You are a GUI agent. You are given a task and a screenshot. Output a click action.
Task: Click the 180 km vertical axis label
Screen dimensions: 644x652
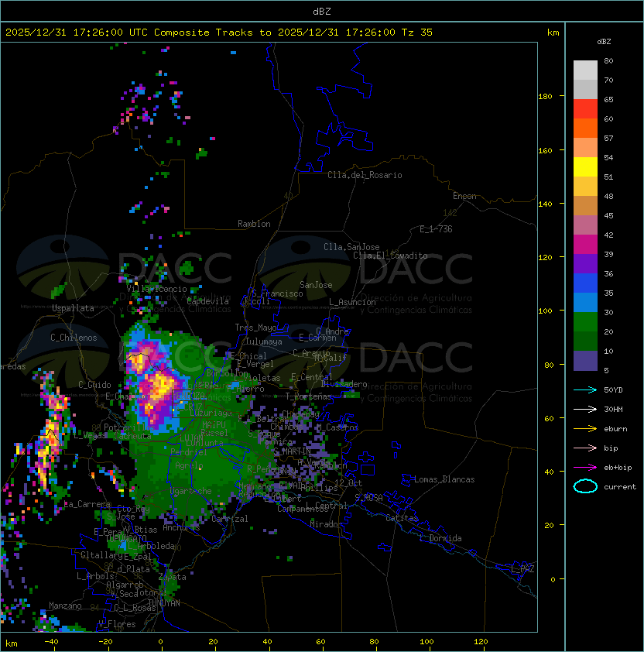coord(545,96)
